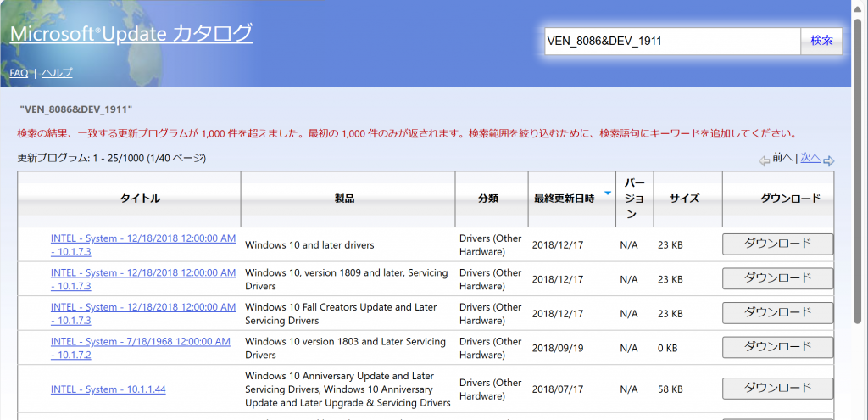Sort by the 分類 column header
868x420 pixels.
pyautogui.click(x=488, y=199)
